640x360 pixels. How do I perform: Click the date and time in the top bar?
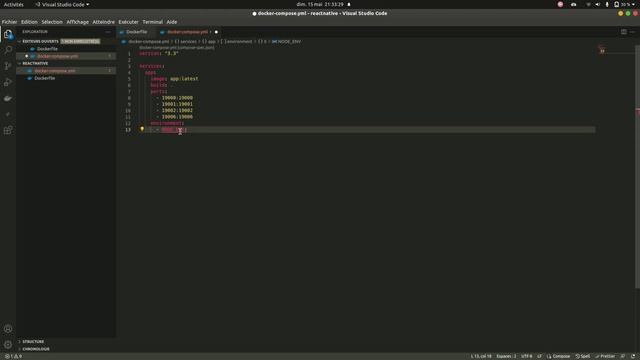click(320, 4)
